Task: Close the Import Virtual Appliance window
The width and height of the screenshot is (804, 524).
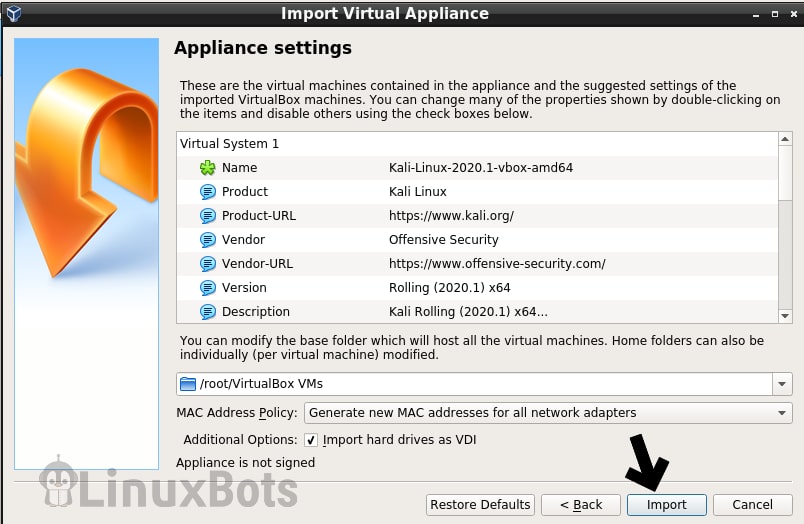Action: pyautogui.click(x=794, y=14)
